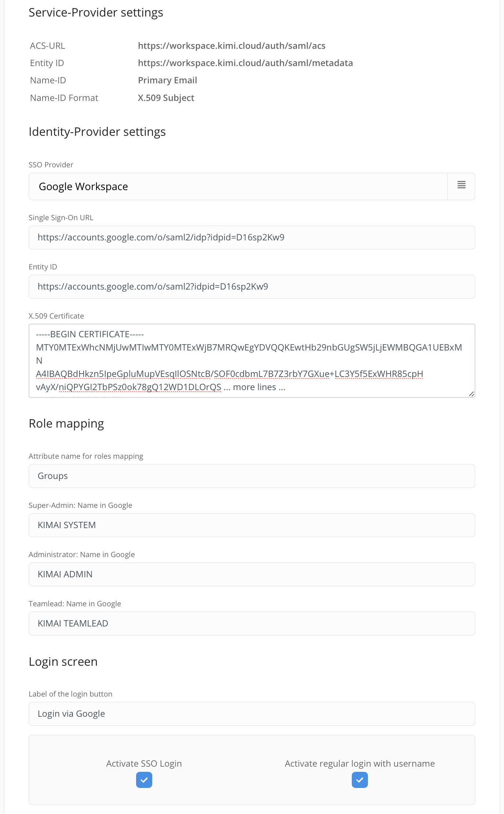Toggle Activate regular login with username
This screenshot has height=814, width=504.
point(360,780)
